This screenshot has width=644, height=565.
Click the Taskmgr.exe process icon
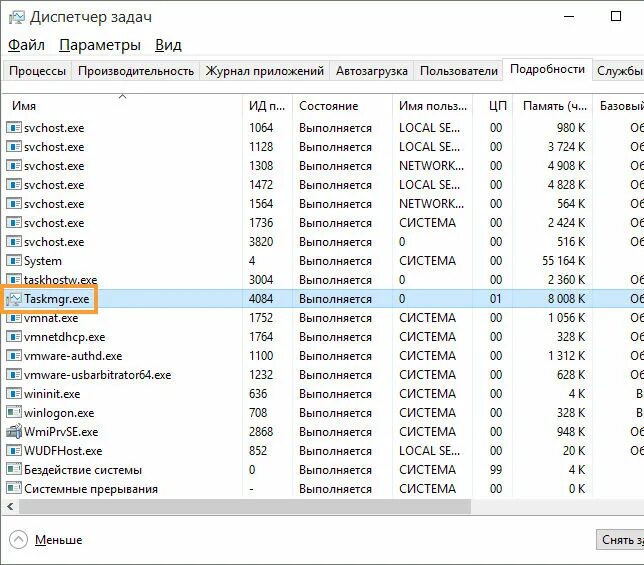tap(14, 299)
